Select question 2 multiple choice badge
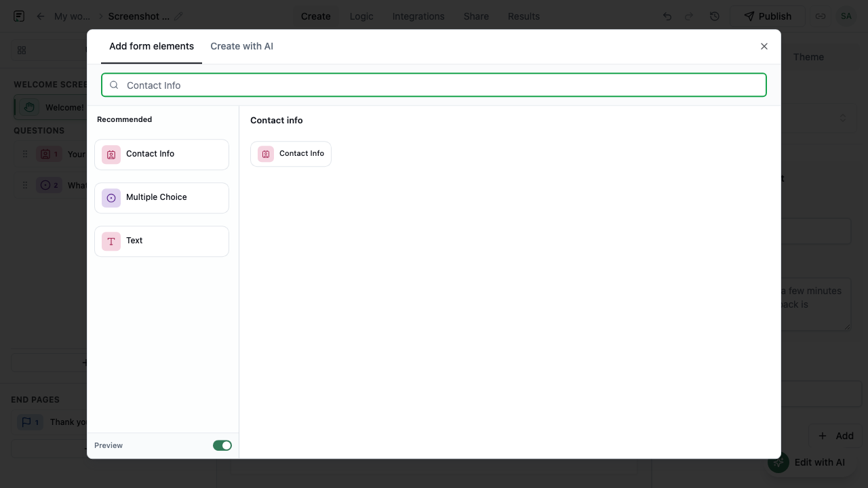The width and height of the screenshot is (868, 488). point(50,185)
